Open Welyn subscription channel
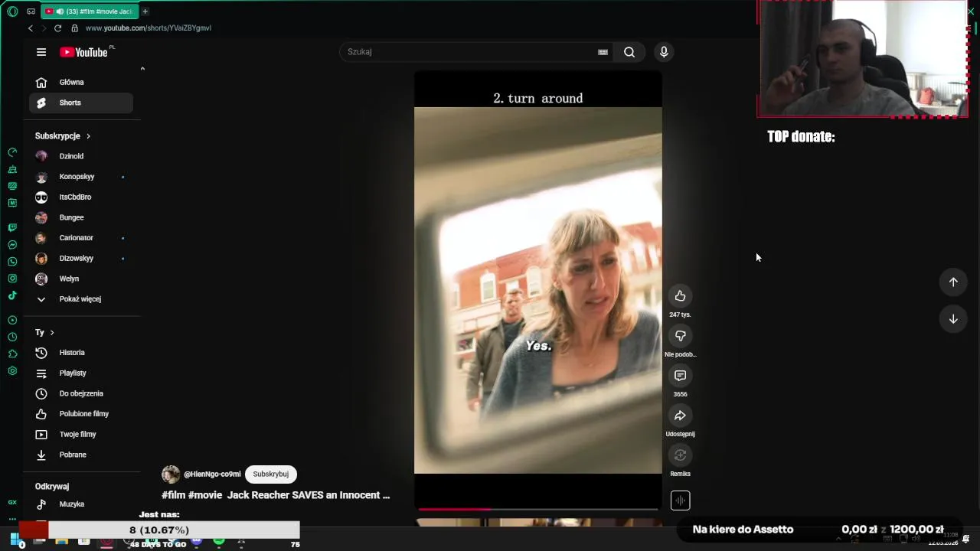980x551 pixels. (x=81, y=279)
